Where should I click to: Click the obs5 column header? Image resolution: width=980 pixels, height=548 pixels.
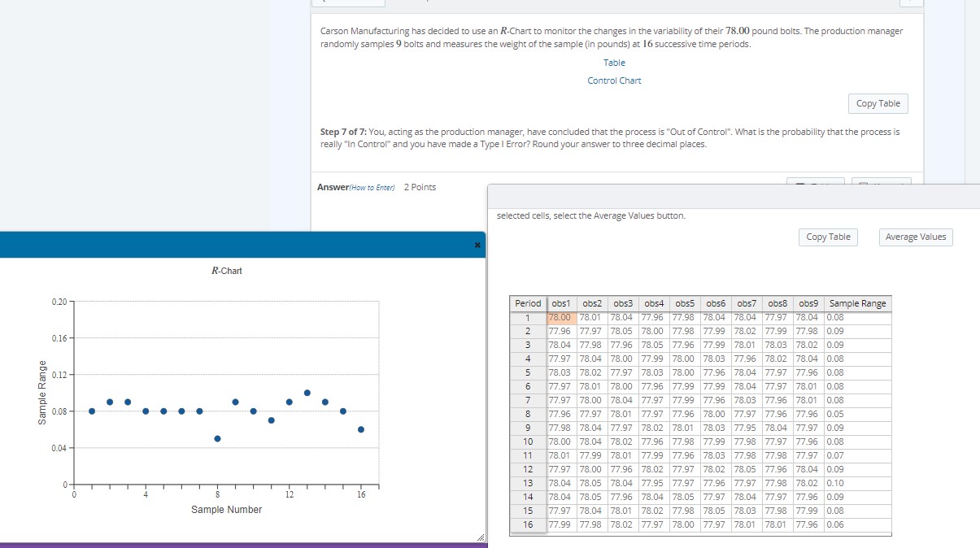click(x=685, y=303)
